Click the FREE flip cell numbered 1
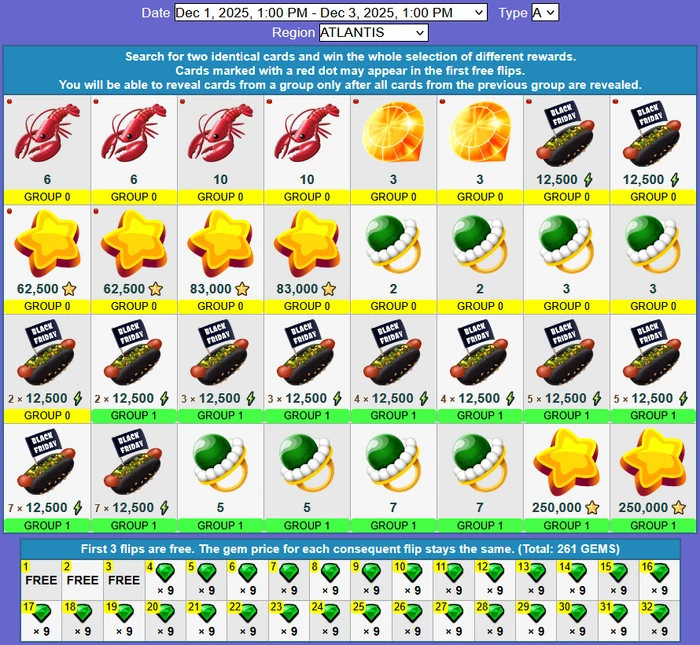Image resolution: width=700 pixels, height=645 pixels. tap(41, 580)
